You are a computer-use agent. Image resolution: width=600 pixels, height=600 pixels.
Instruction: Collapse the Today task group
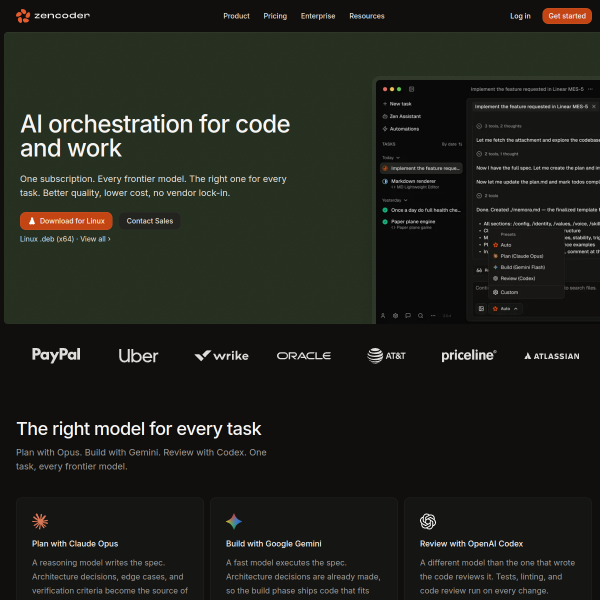tap(391, 158)
